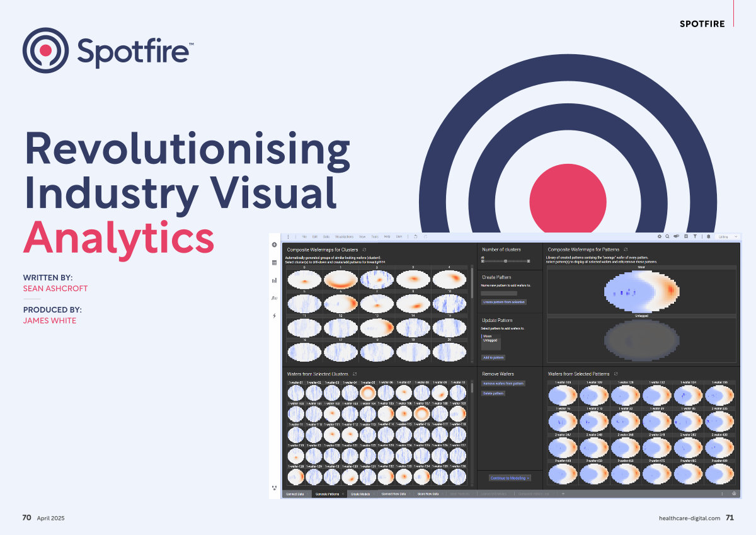The width and height of the screenshot is (756, 535).
Task: Click the Add to pattern button
Action: coord(493,357)
